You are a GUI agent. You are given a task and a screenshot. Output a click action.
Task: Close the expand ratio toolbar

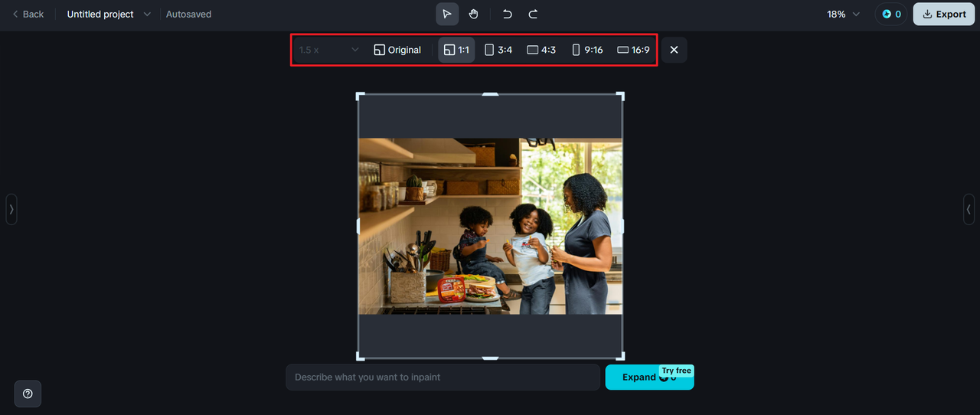(x=674, y=50)
